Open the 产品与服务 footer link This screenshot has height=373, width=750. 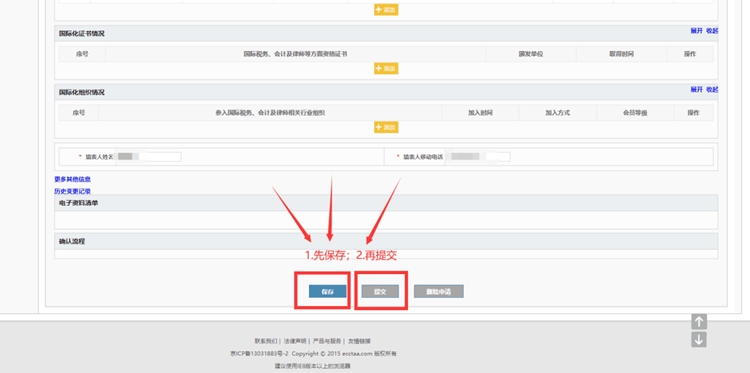(327, 341)
